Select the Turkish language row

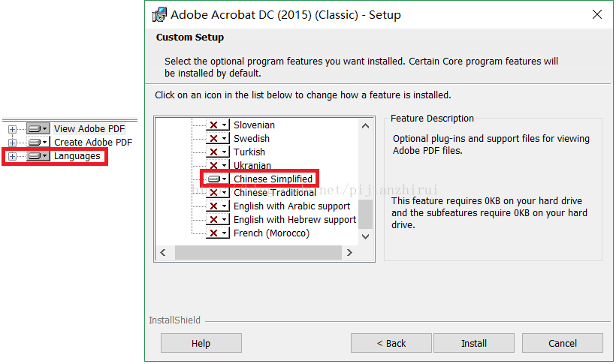tap(249, 152)
